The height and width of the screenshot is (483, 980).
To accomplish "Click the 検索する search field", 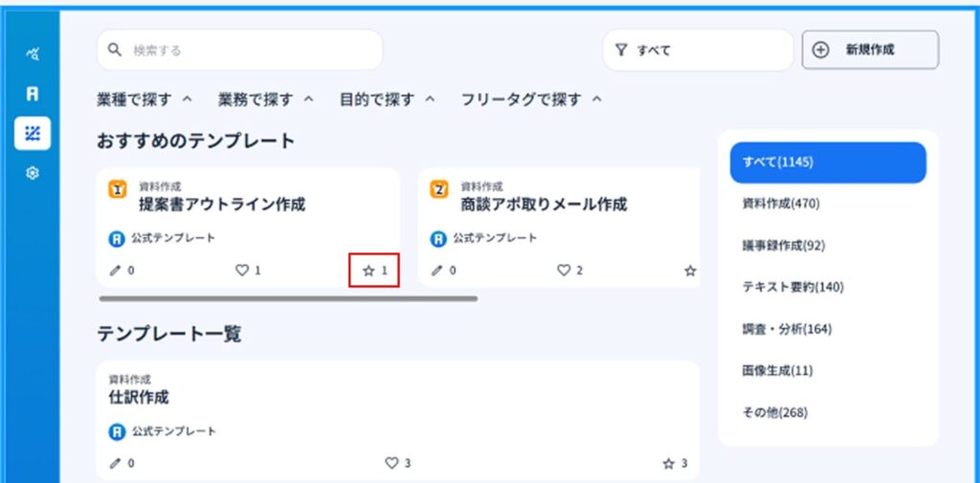I will coord(239,50).
